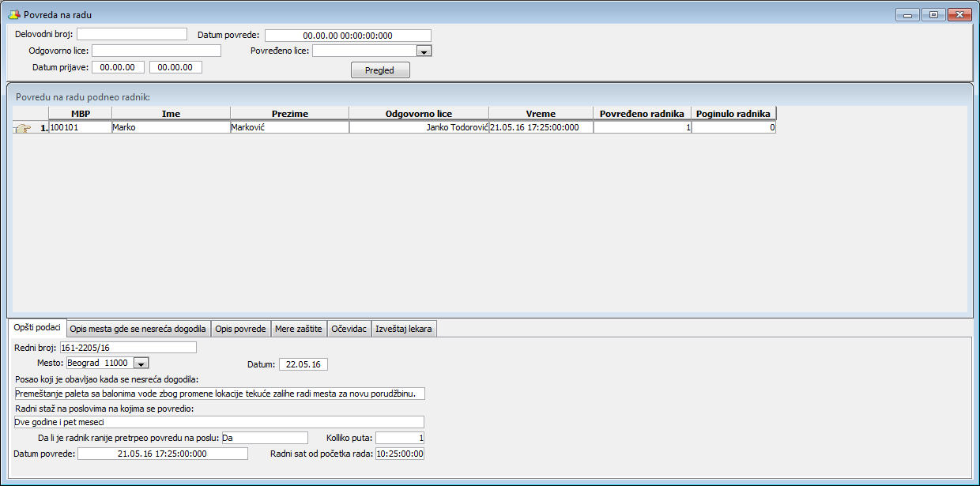Screen dimensions: 980x486
Task: Edit the Koliko puta field
Action: pos(400,438)
